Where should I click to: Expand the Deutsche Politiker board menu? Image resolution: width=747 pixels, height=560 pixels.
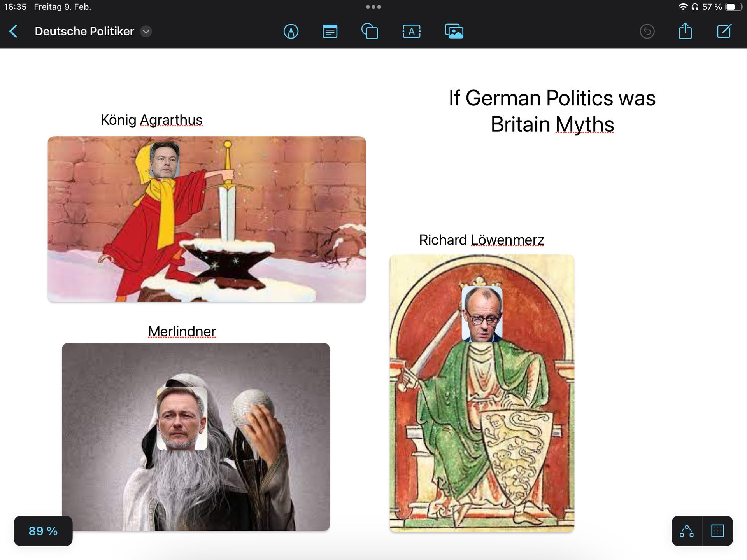point(146,31)
